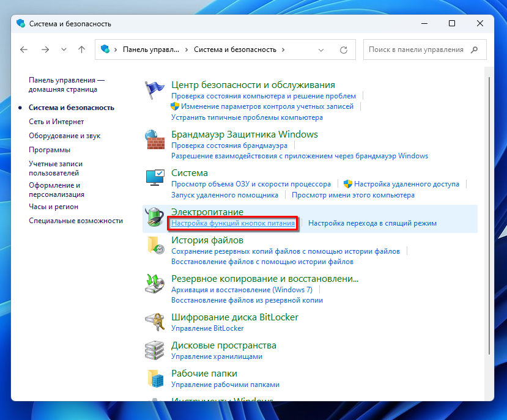Click the Security and Maintenance flag icon
Screen dimensions: 507x420
click(155, 90)
